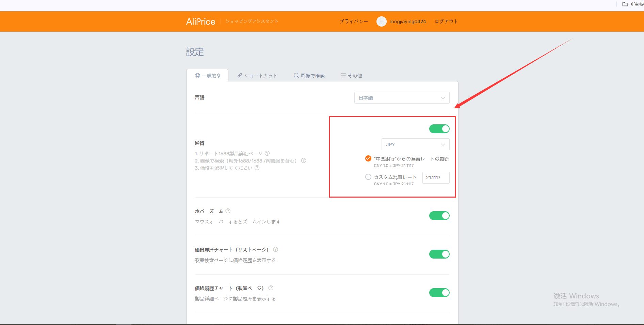This screenshot has height=325, width=644.
Task: Click the ショッピングアシスタント header text
Action: [x=252, y=21]
